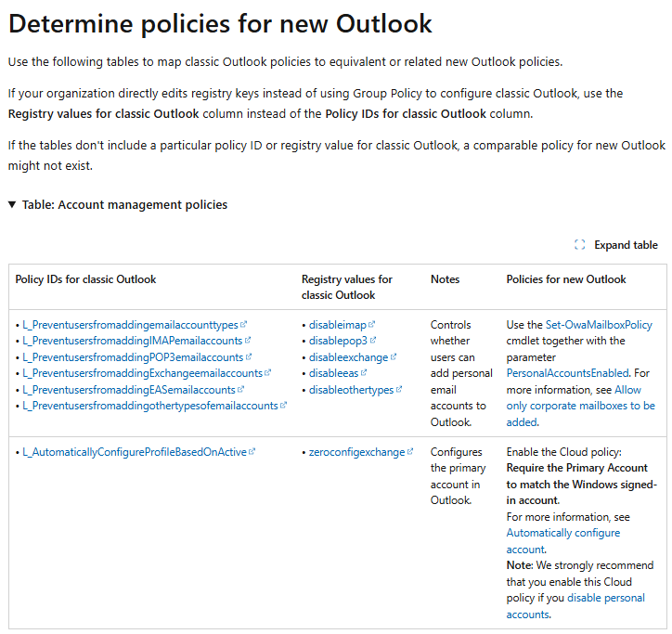Open L_PreventusersfromaddingIMAPemailaccounts policy link
Viewport: 672px width, 634px height.
pos(133,341)
